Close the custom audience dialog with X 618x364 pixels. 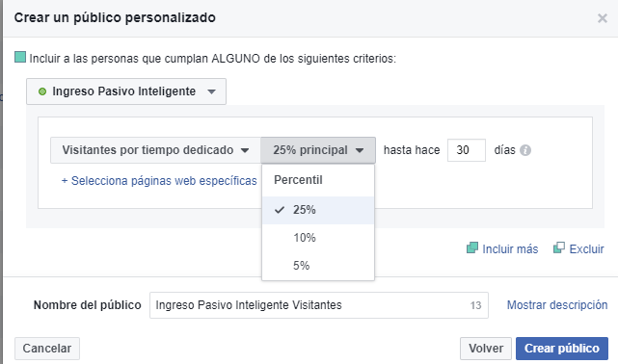(x=603, y=18)
